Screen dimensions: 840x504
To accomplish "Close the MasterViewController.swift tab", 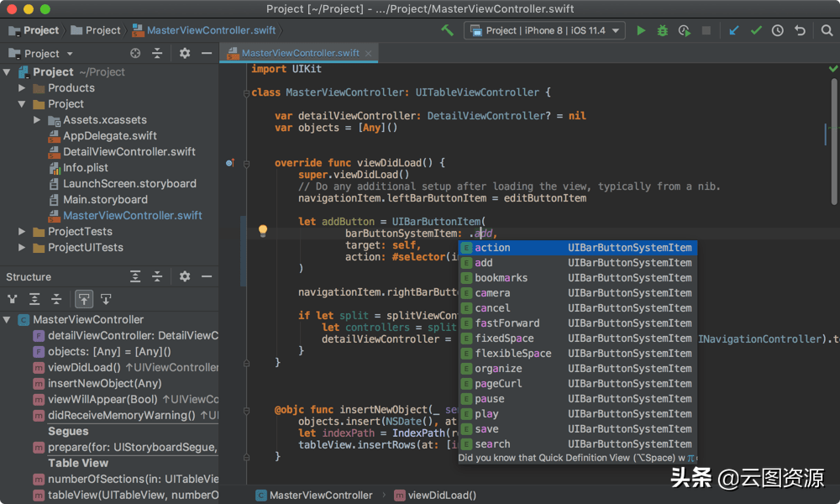I will (369, 53).
